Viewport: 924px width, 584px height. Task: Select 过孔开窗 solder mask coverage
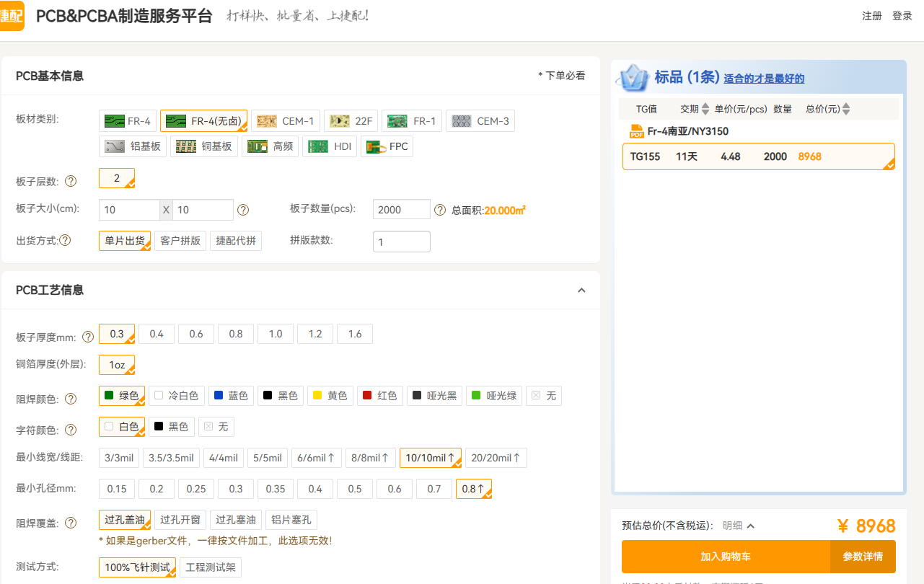pyautogui.click(x=180, y=520)
